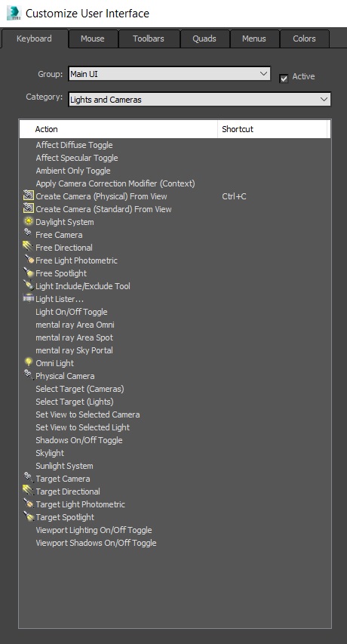Click the Free Light Photometric icon

pyautogui.click(x=29, y=260)
